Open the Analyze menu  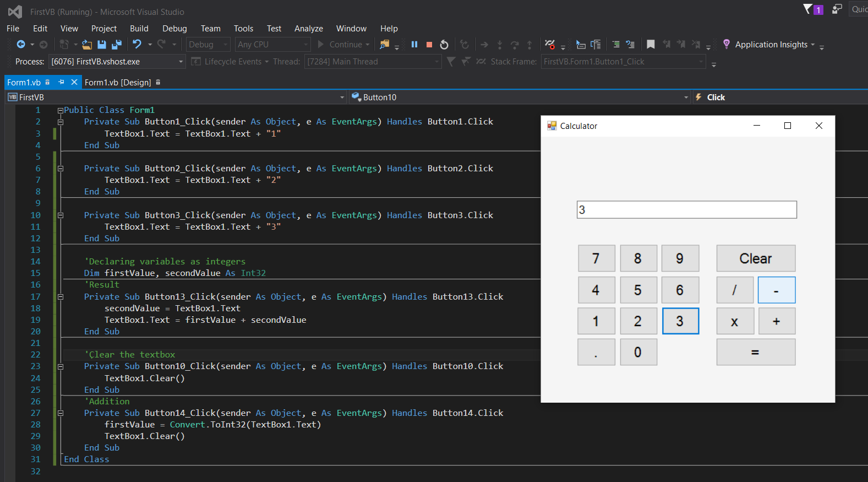[x=309, y=29]
